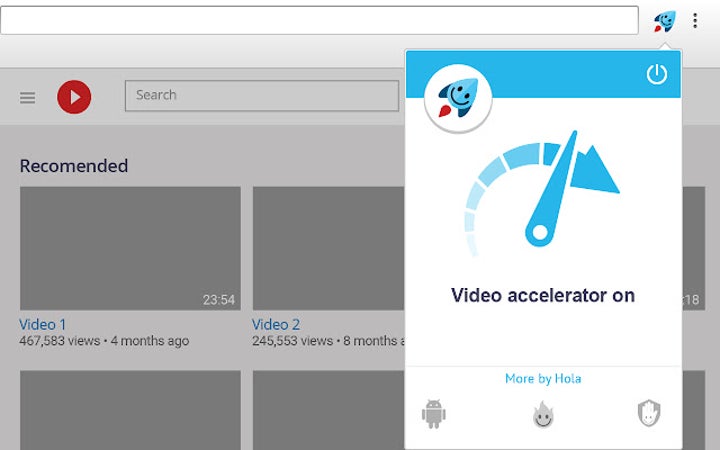Open the hamburger menu on video site
720x450 pixels.
pos(28,97)
